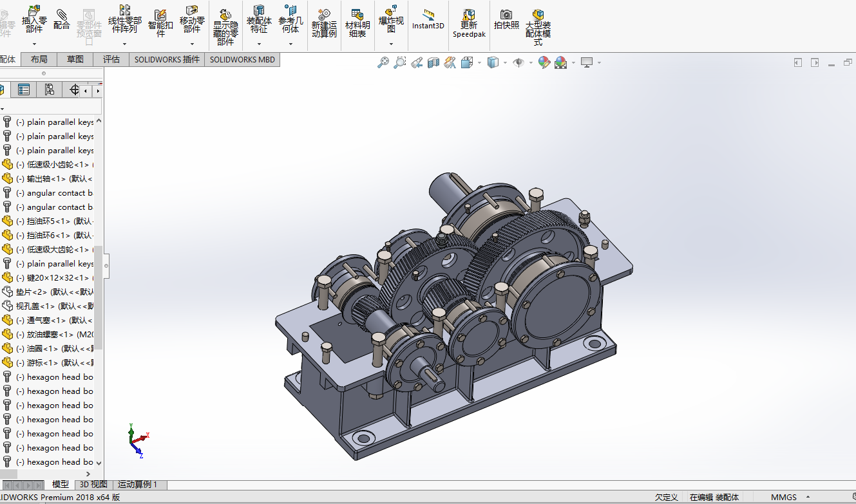Open the 运动算例 1 tab
Viewport: 856px width, 504px height.
point(137,484)
